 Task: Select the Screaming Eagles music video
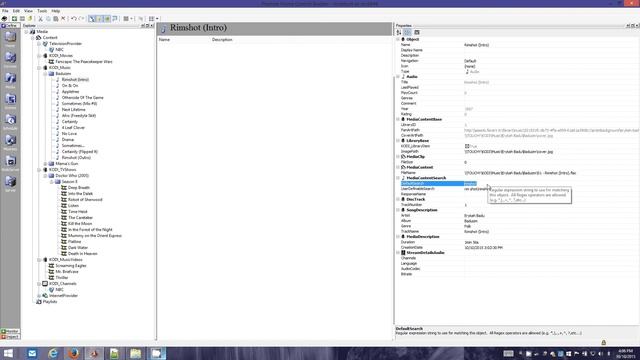tap(71, 266)
